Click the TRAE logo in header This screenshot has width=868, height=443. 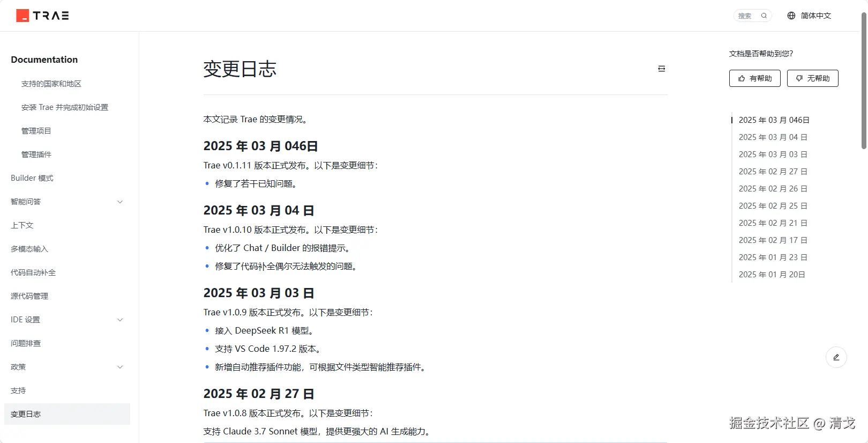[x=42, y=16]
